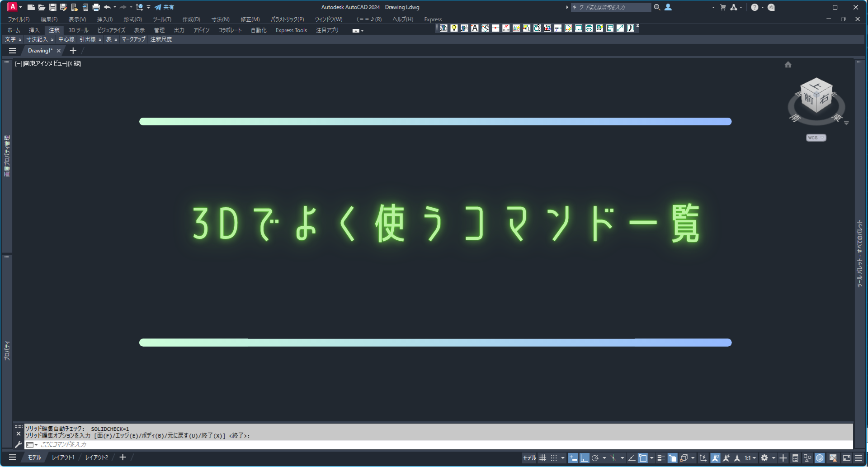Screen dimensions: 868x467
Task: Click the Undo arrow icon
Action: pyautogui.click(x=107, y=7)
